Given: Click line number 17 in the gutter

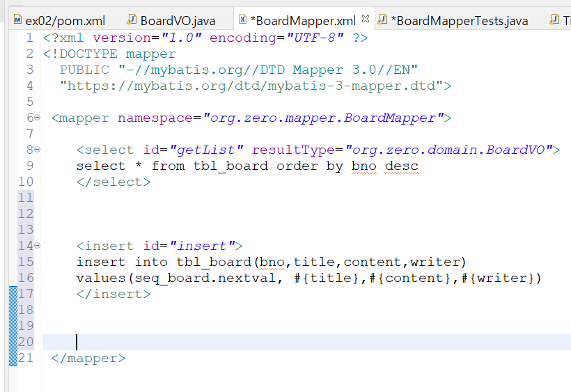Looking at the screenshot, I should tap(26, 294).
